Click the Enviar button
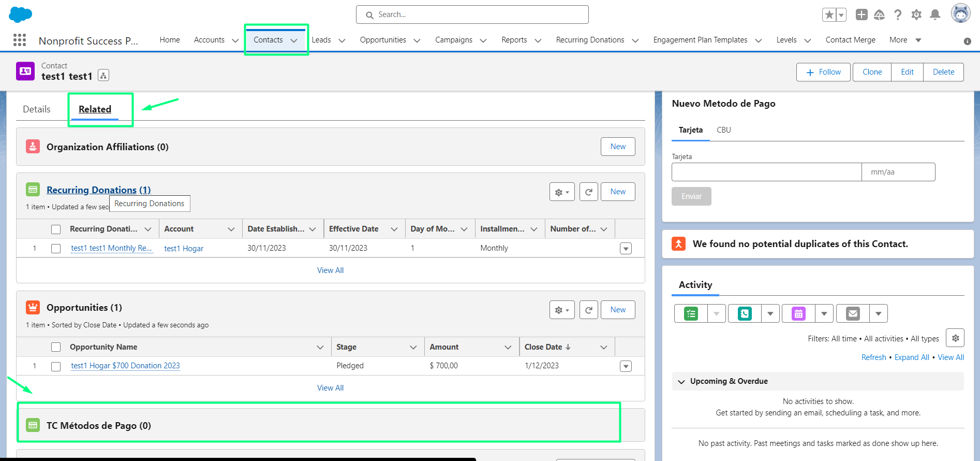This screenshot has height=461, width=980. click(691, 196)
